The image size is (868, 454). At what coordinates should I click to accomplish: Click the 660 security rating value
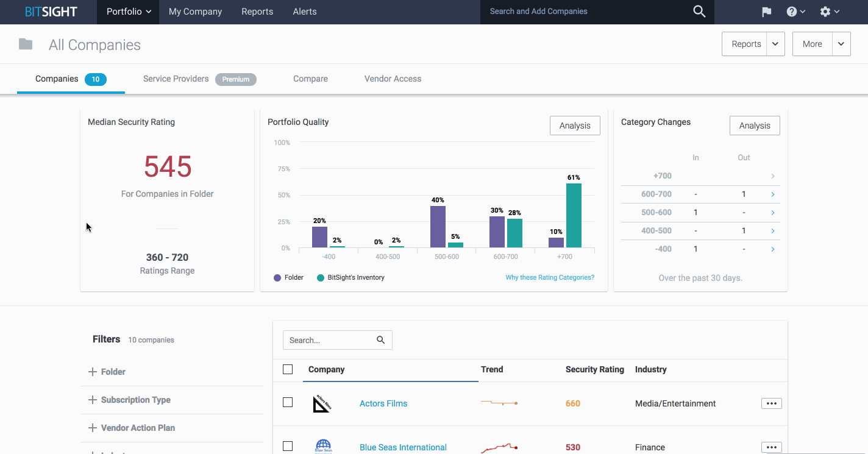point(573,403)
